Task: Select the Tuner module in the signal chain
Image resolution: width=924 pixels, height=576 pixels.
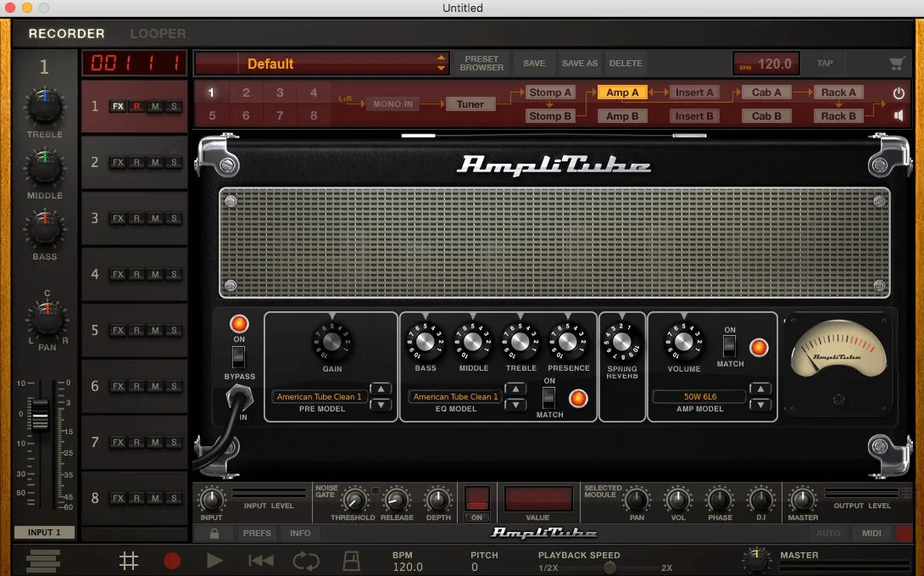Action: point(470,103)
